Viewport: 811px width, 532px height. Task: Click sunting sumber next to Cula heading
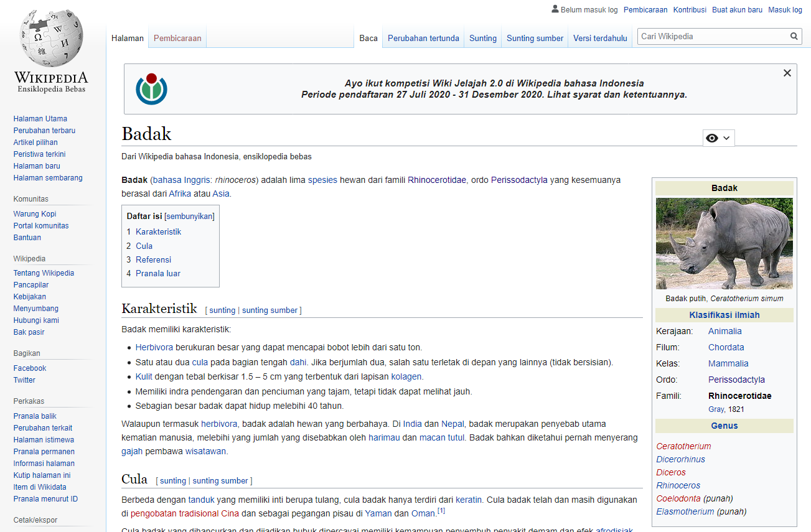coord(220,481)
